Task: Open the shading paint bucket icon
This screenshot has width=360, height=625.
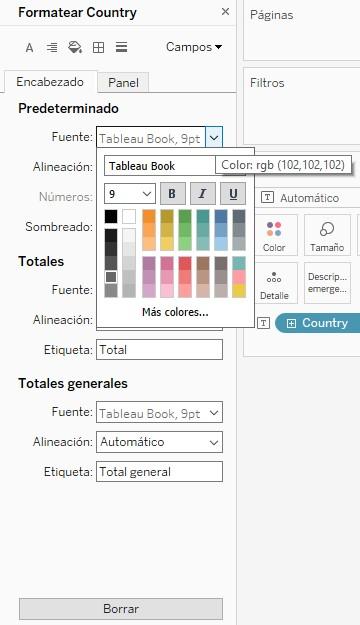Action: (x=75, y=47)
